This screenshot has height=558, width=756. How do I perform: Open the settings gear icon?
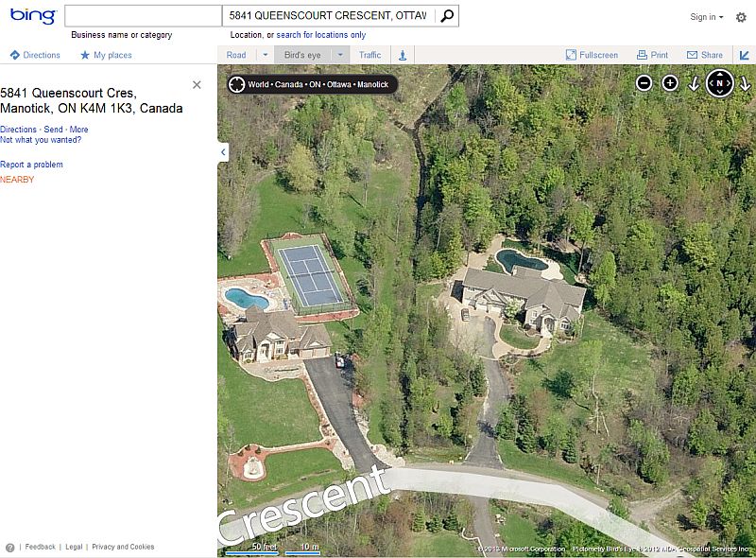tap(741, 17)
